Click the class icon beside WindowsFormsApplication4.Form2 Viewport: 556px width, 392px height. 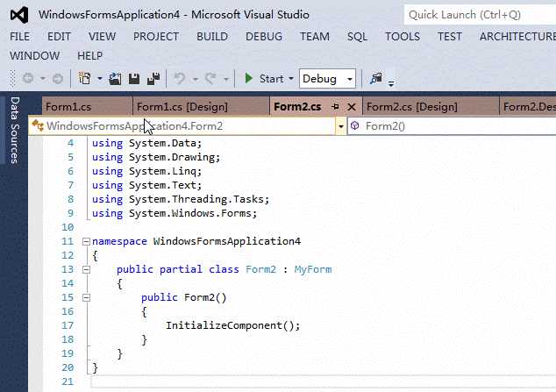click(38, 125)
